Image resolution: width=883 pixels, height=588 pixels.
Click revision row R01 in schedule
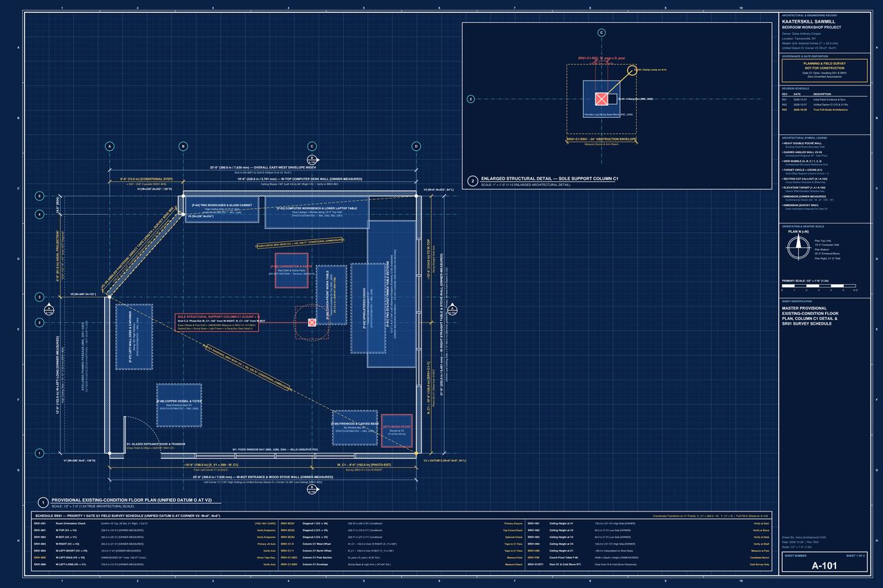[824, 100]
